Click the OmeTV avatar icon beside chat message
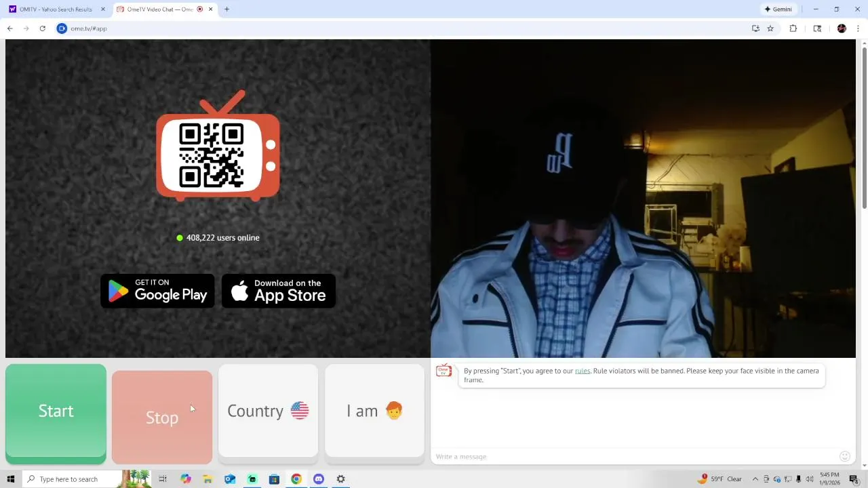The image size is (868, 488). 443,371
